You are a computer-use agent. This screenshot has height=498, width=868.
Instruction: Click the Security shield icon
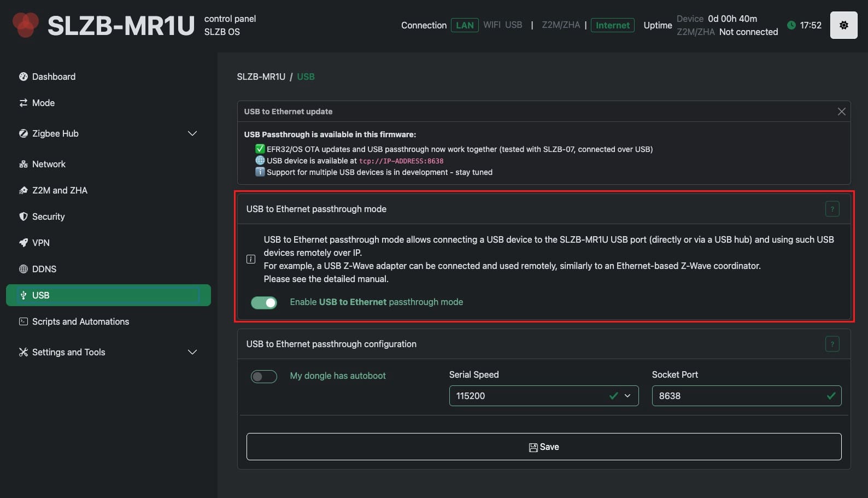pos(23,216)
